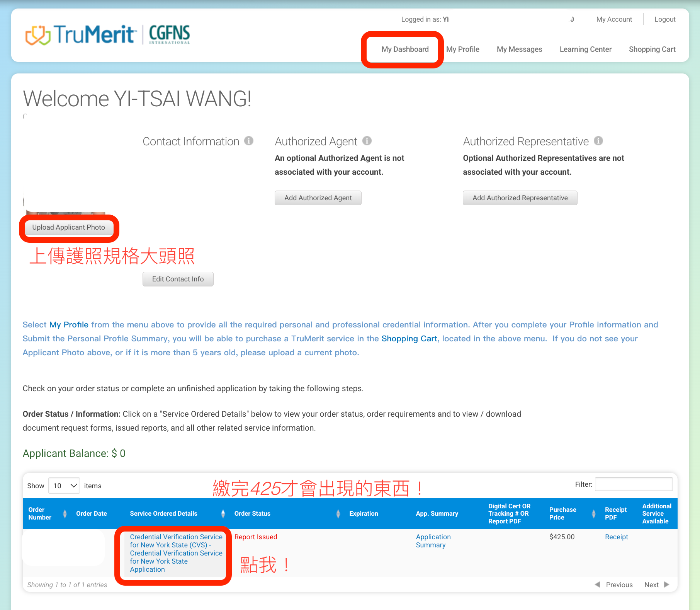Image resolution: width=700 pixels, height=610 pixels.
Task: Click the Applicant Balance: $ 0 text
Action: (74, 453)
